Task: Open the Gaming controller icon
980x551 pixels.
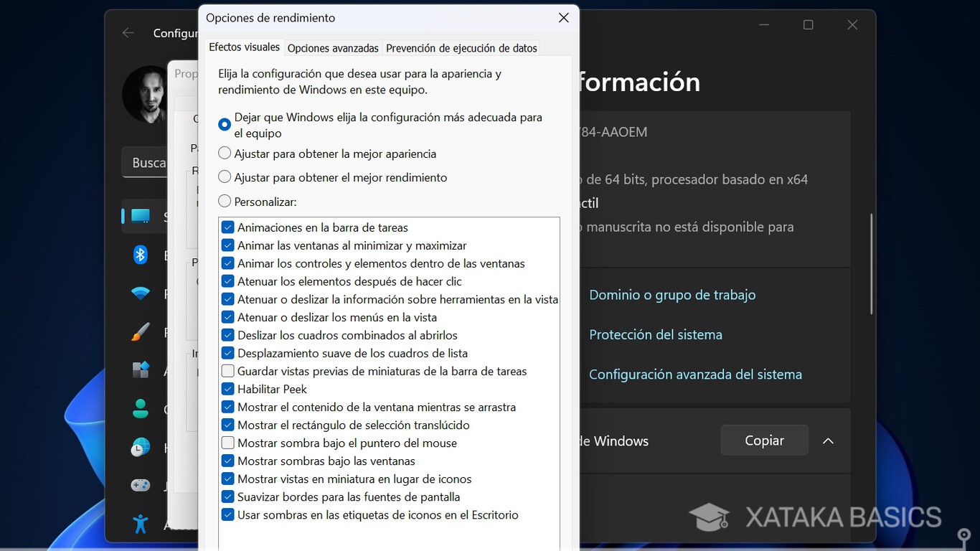Action: [141, 486]
